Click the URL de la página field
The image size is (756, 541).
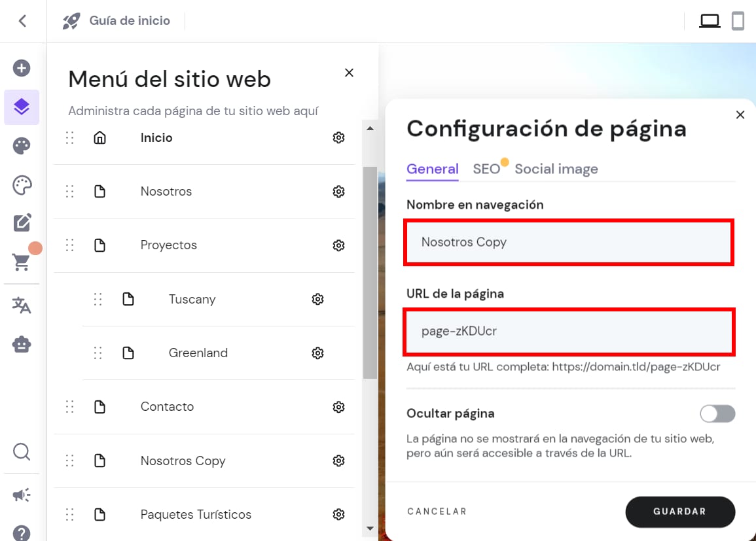pyautogui.click(x=568, y=332)
